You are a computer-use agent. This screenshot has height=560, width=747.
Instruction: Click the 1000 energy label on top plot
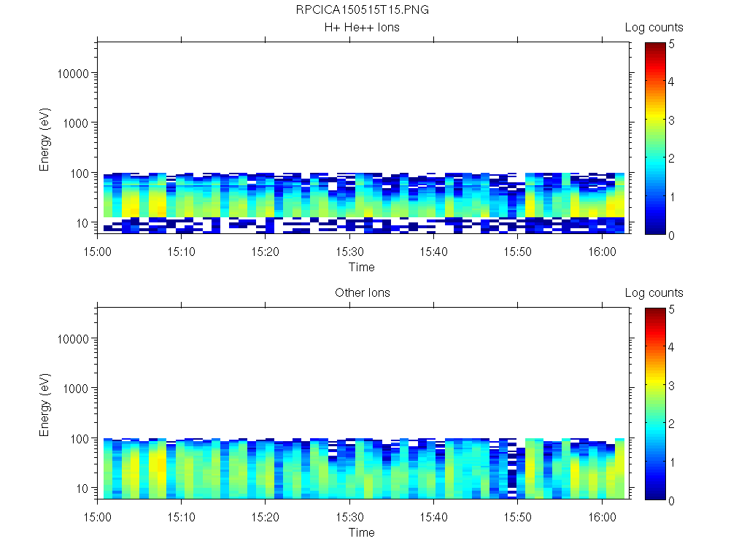pos(76,123)
